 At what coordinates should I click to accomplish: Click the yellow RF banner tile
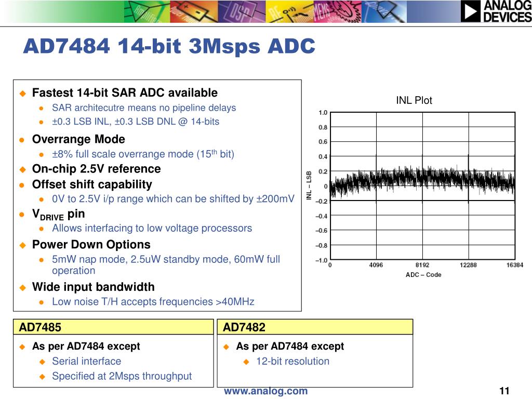(289, 11)
